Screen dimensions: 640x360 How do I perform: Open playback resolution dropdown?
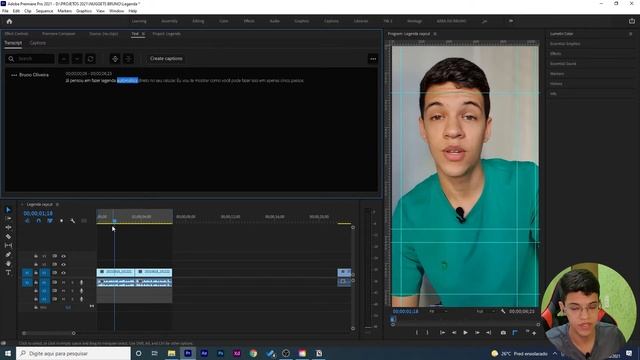486,311
